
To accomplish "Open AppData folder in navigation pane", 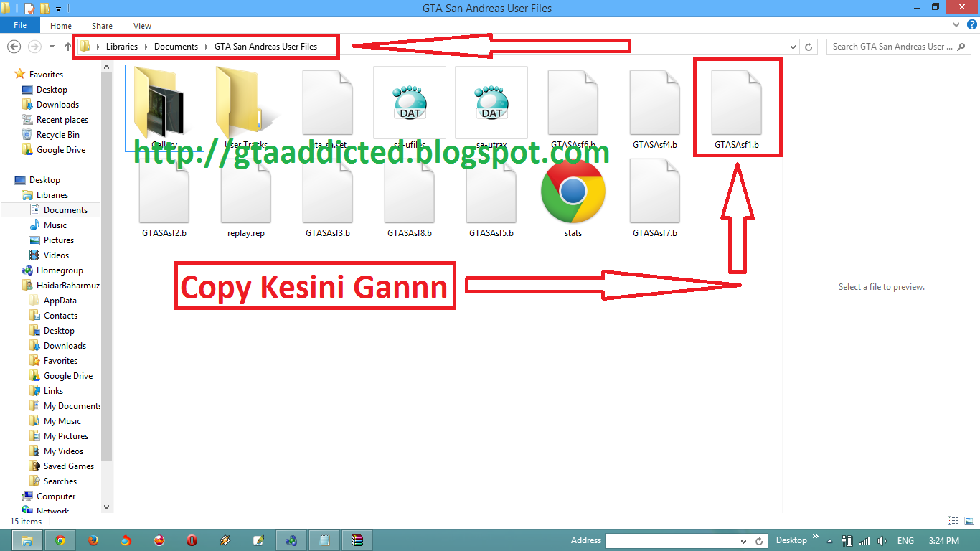I will [60, 301].
